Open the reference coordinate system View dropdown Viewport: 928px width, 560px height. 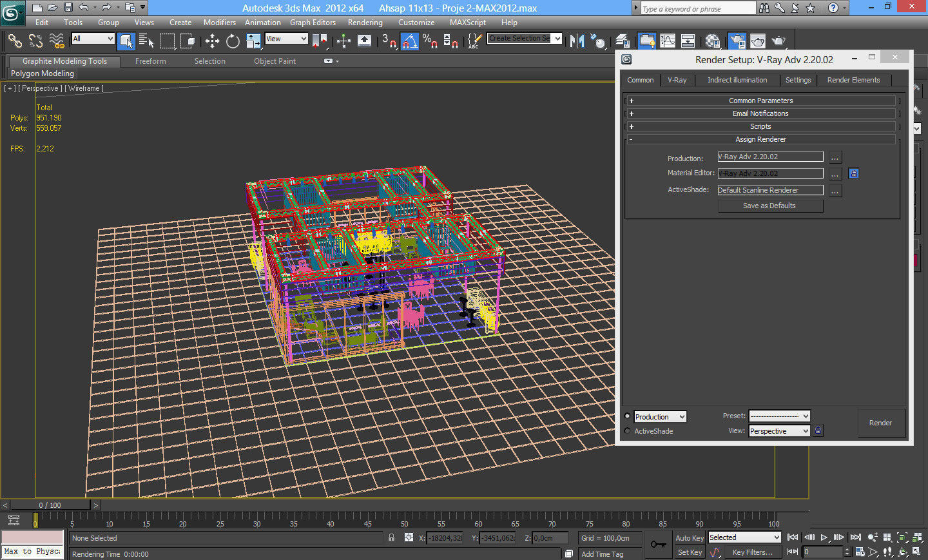[x=286, y=39]
